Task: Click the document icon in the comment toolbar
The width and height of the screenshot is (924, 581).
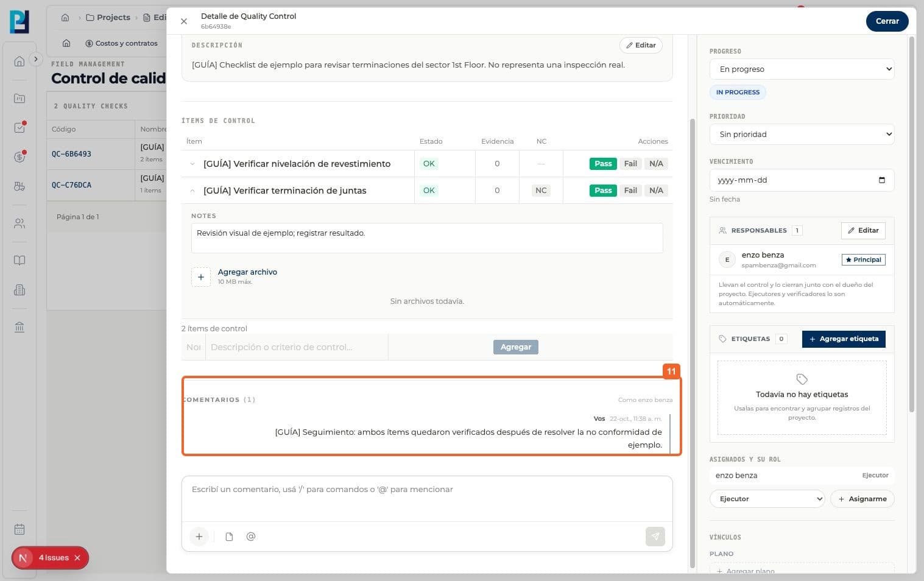Action: [229, 537]
